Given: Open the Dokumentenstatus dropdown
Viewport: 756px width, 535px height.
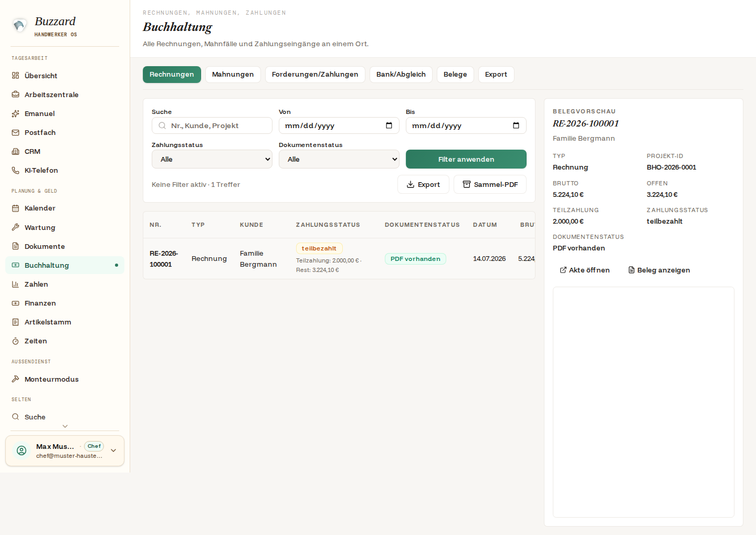Looking at the screenshot, I should 339,159.
